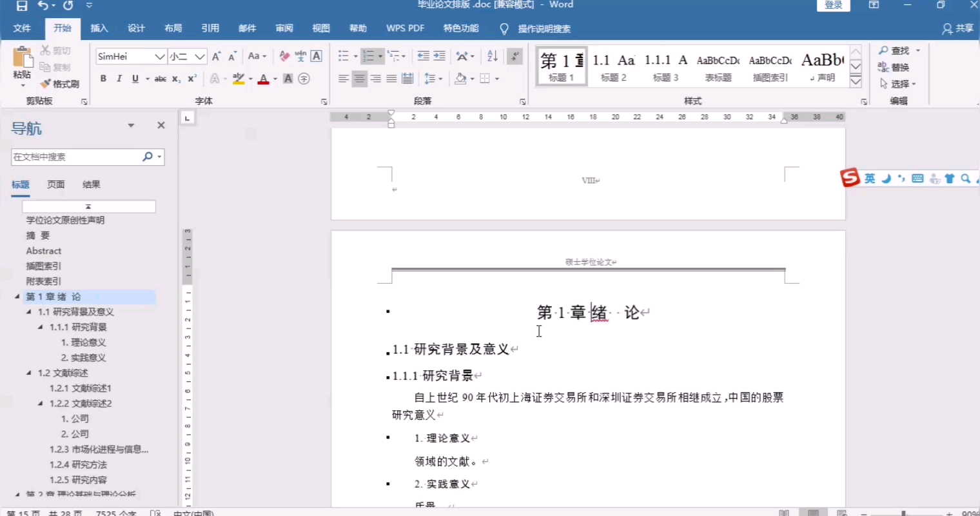Clear all formatting with eraser icon
The width and height of the screenshot is (980, 516).
[284, 57]
